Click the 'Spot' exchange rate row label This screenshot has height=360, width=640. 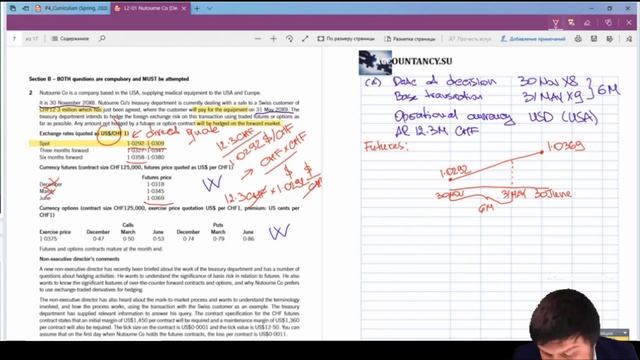(44, 144)
